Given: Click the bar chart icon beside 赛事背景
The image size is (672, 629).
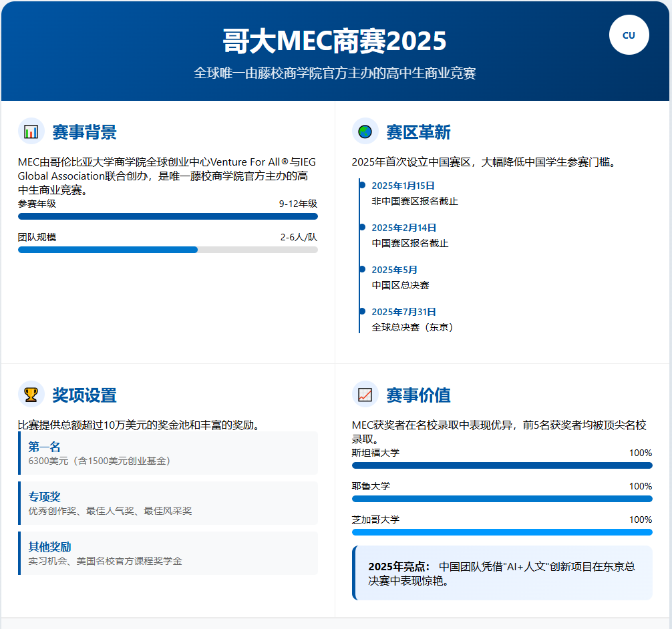Looking at the screenshot, I should [31, 132].
